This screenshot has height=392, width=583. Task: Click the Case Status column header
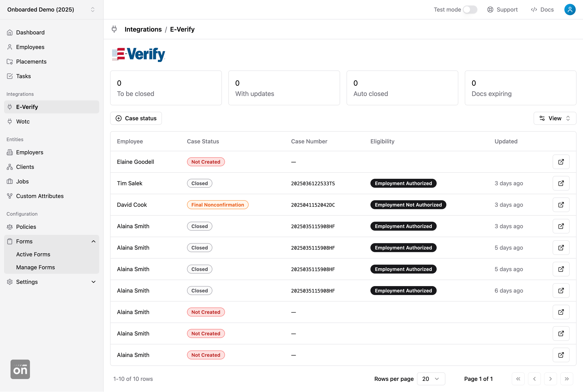[x=203, y=141]
